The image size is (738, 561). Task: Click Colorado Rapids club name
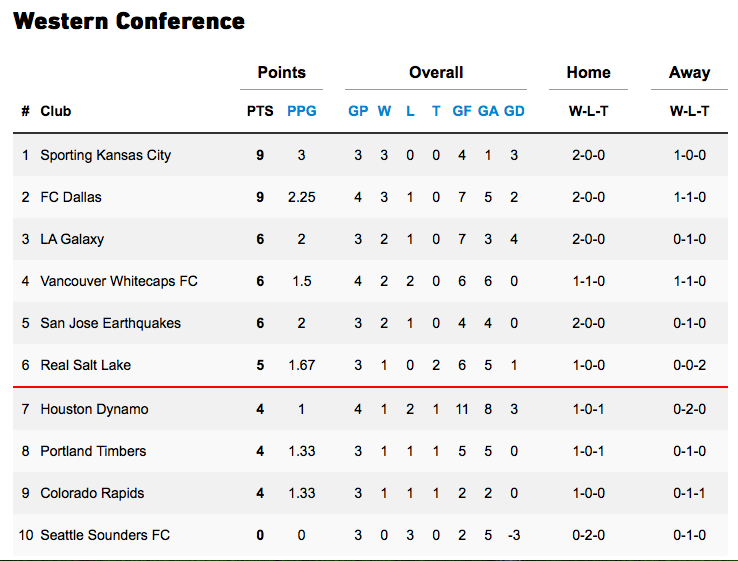pyautogui.click(x=92, y=493)
